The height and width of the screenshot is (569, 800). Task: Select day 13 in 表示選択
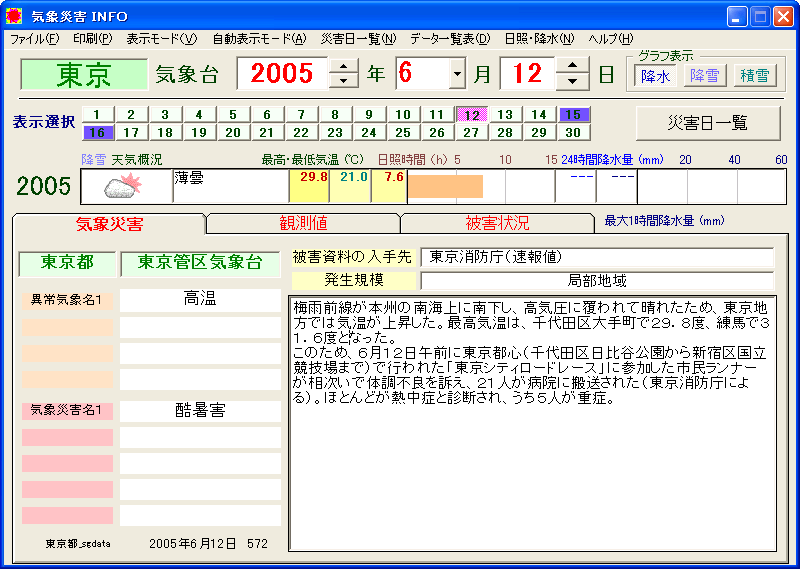coord(505,114)
